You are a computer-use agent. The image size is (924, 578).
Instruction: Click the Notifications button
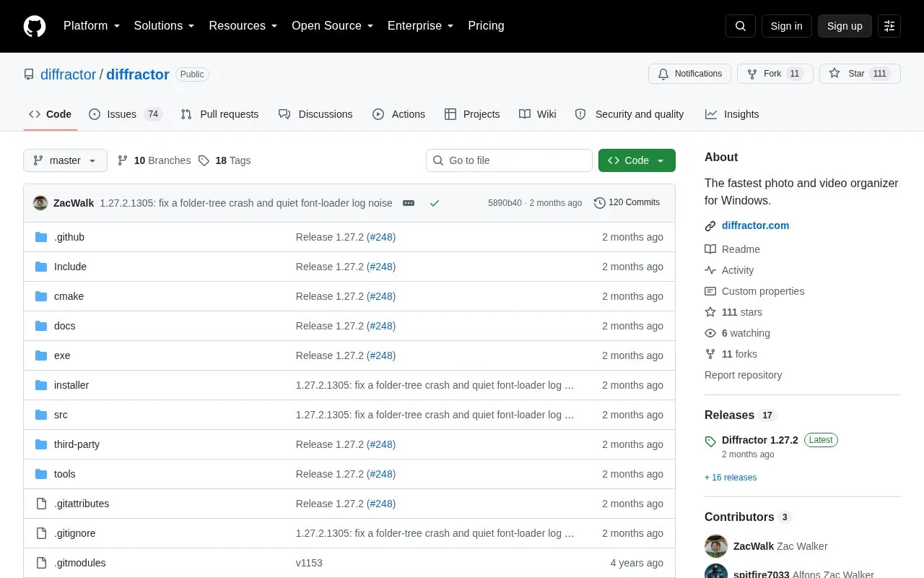coord(689,74)
